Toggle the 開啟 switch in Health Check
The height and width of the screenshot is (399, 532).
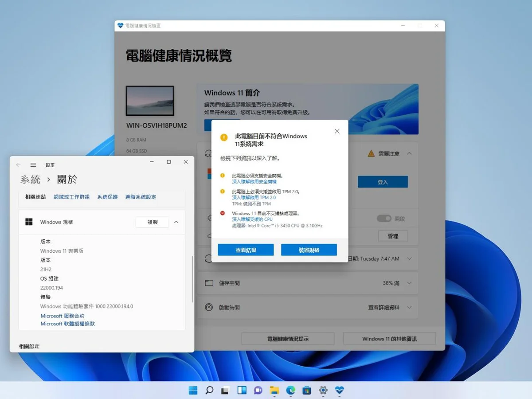tap(384, 219)
